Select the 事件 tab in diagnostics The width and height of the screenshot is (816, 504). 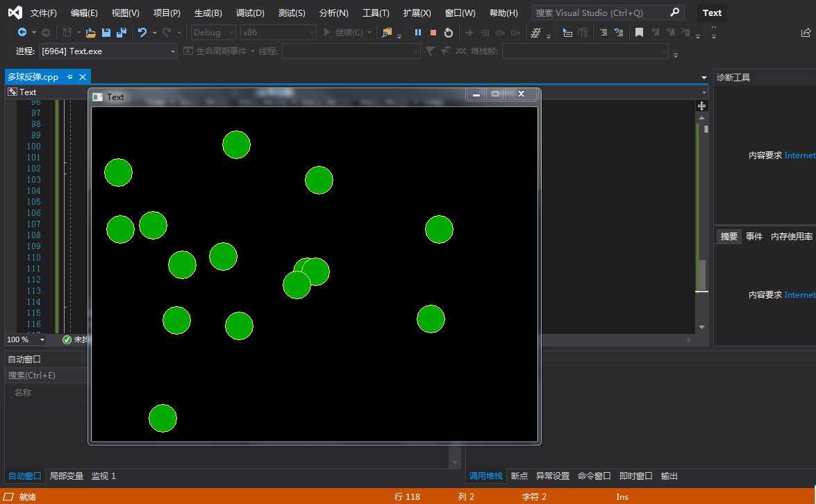pos(753,237)
